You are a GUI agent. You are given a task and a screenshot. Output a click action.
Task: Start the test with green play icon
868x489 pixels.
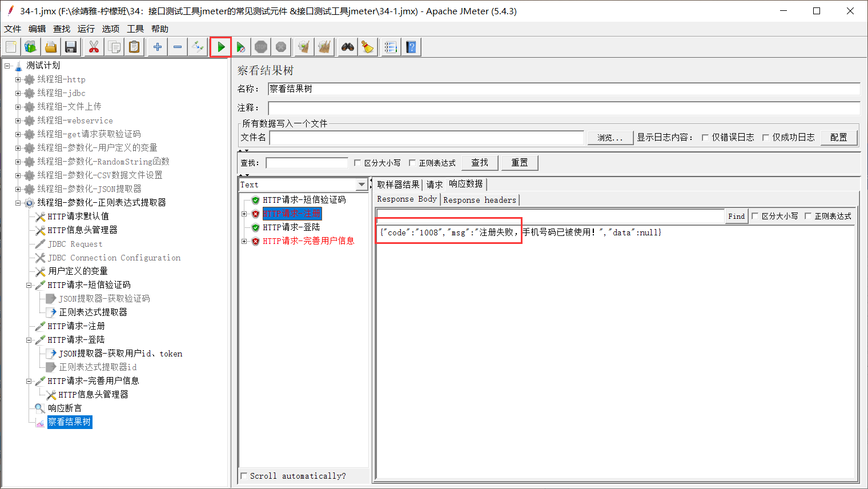point(220,47)
